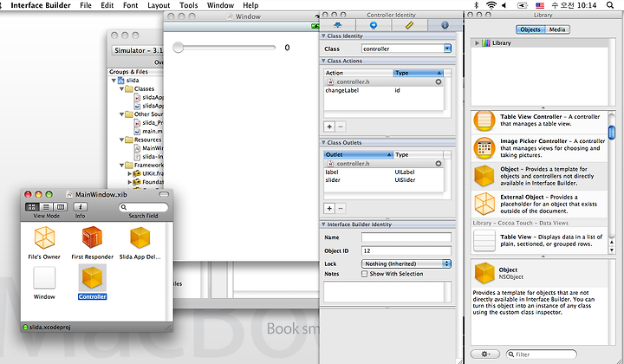Click the Library Filter search field

pyautogui.click(x=542, y=354)
